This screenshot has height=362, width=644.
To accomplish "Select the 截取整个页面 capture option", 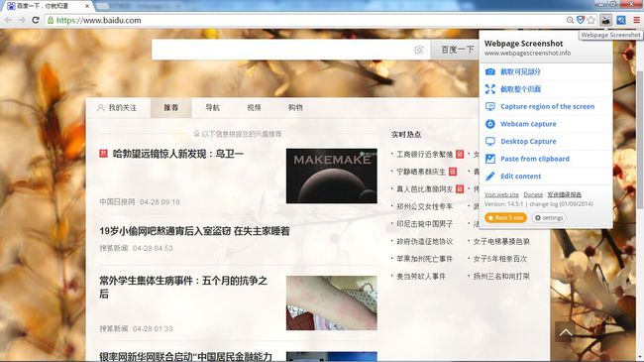I will [x=520, y=89].
